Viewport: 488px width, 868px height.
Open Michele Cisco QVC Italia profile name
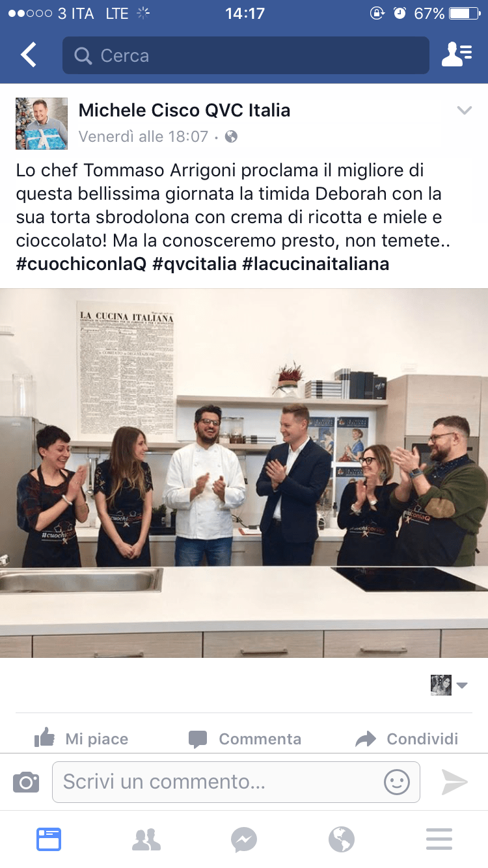tap(184, 110)
